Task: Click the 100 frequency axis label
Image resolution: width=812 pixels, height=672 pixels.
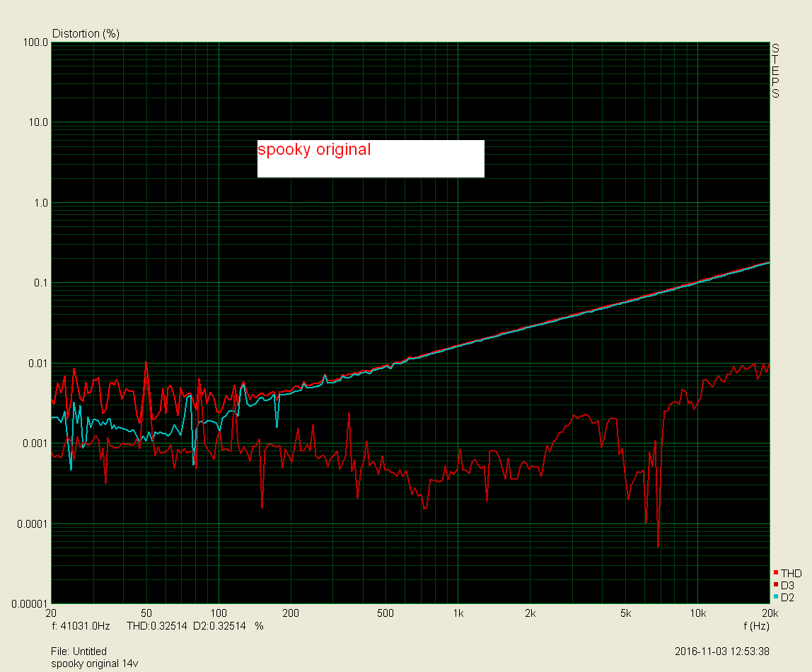Action: coord(219,613)
